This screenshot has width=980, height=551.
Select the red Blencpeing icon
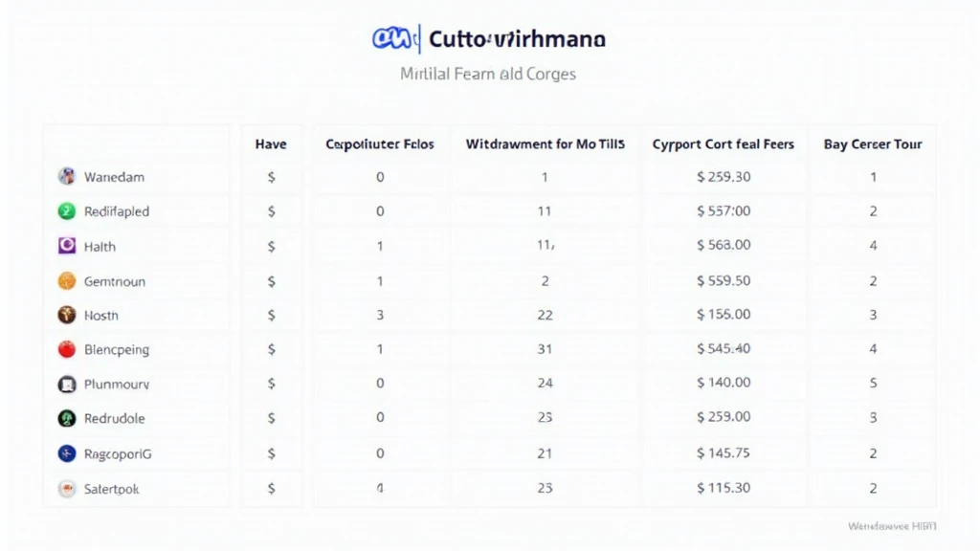pyautogui.click(x=67, y=349)
